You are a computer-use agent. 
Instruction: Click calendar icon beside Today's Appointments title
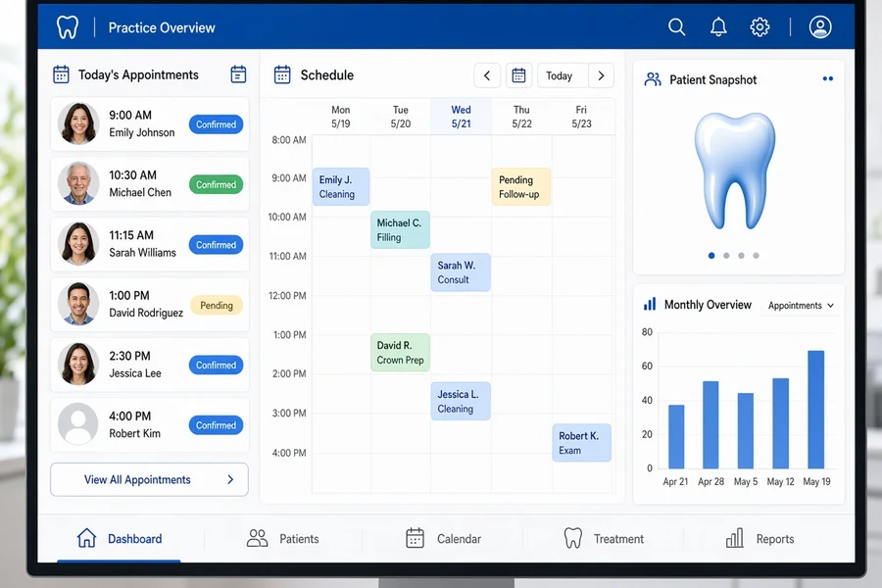click(x=61, y=74)
